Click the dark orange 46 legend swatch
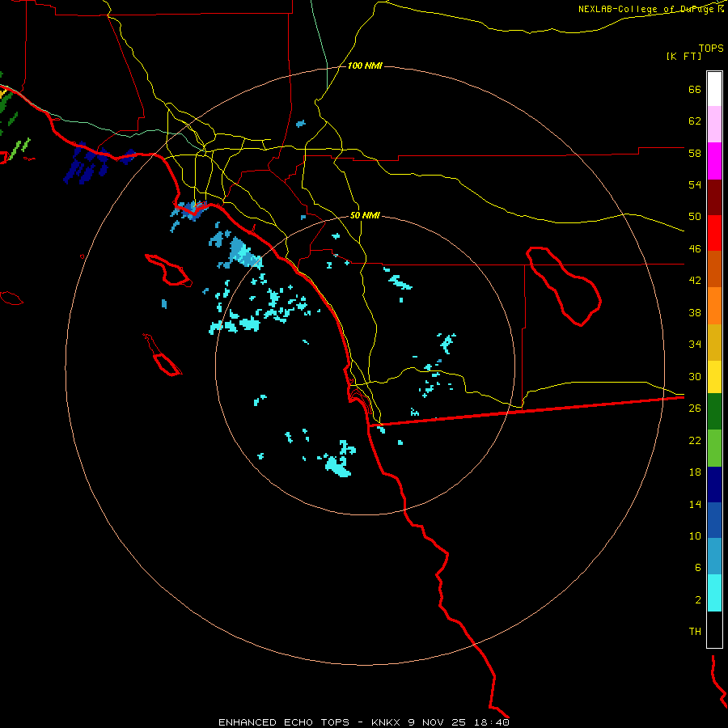 tap(714, 269)
